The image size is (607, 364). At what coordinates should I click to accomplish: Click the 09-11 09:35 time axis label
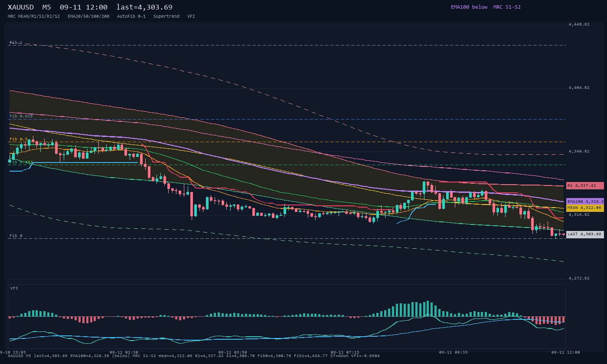click(x=454, y=352)
